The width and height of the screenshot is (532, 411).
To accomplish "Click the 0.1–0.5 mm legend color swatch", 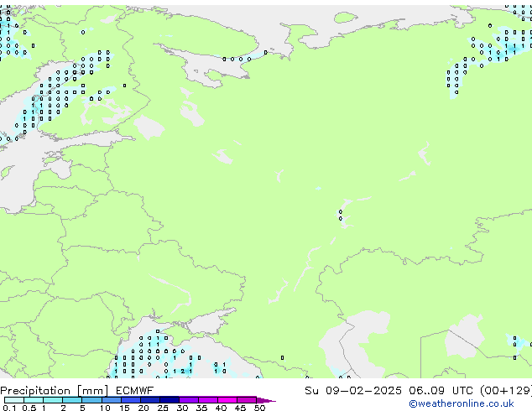I will click(13, 400).
